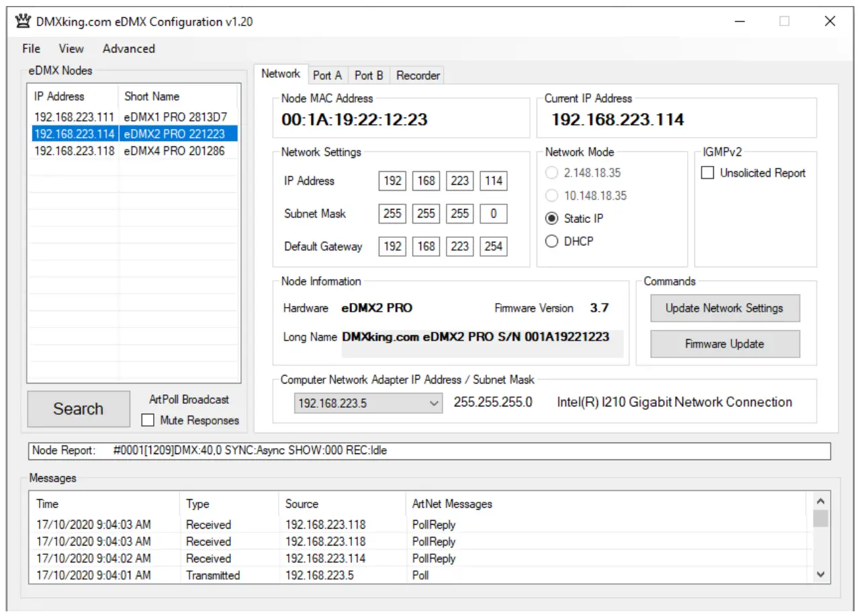Enable the Unsolicited Report checkbox

pyautogui.click(x=707, y=173)
